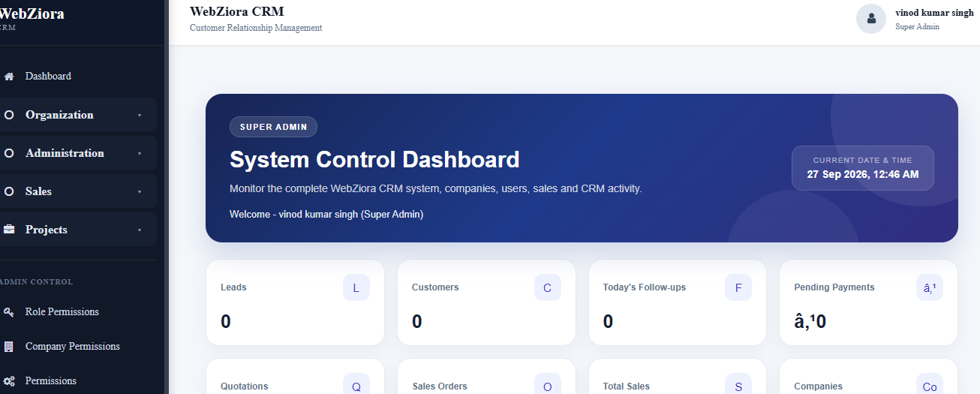Click the Projects briefcase icon
The width and height of the screenshot is (980, 394).
click(x=9, y=230)
